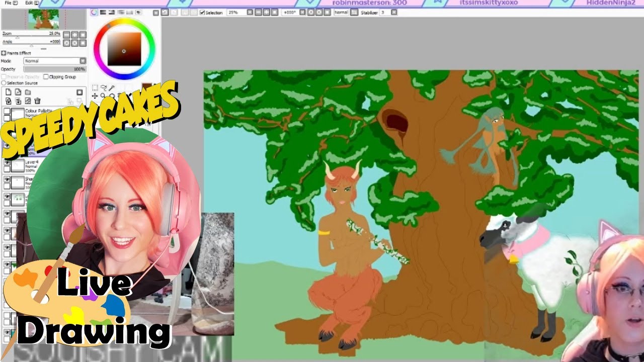644x362 pixels.
Task: Toggle the color wheel panel
Action: [x=94, y=12]
